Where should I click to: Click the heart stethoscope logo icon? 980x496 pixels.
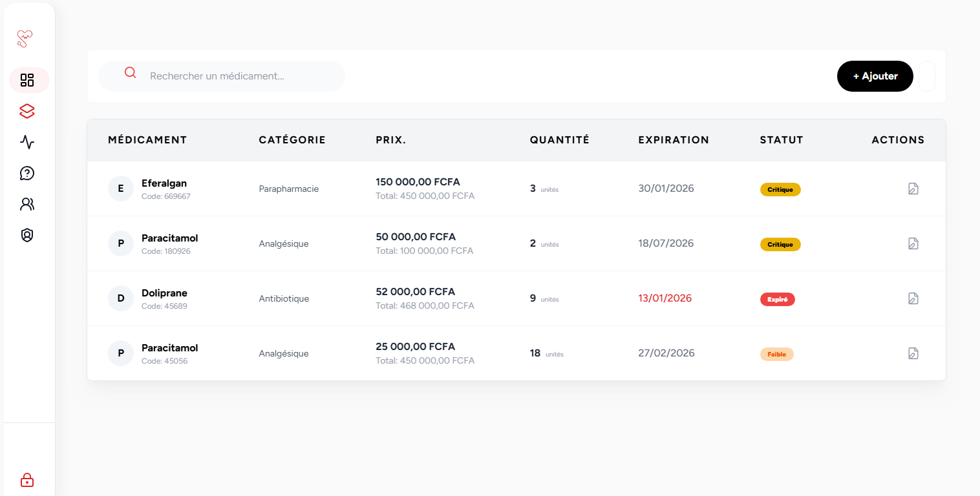[x=25, y=39]
